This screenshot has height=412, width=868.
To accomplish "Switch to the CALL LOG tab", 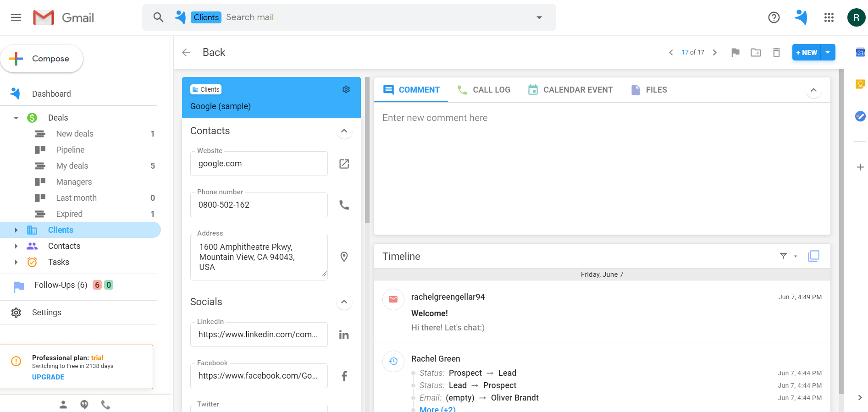I will click(483, 90).
